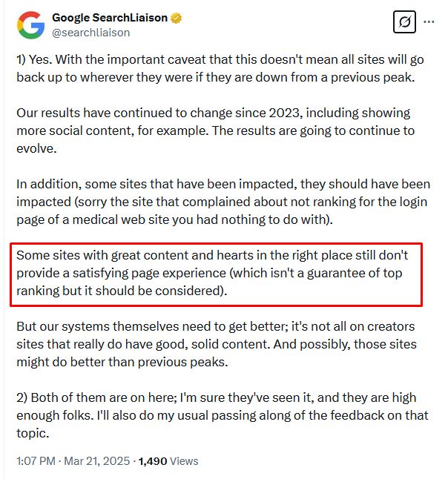Click the first paragraph starting '1) Yes.'
This screenshot has height=479, width=448.
[220, 68]
